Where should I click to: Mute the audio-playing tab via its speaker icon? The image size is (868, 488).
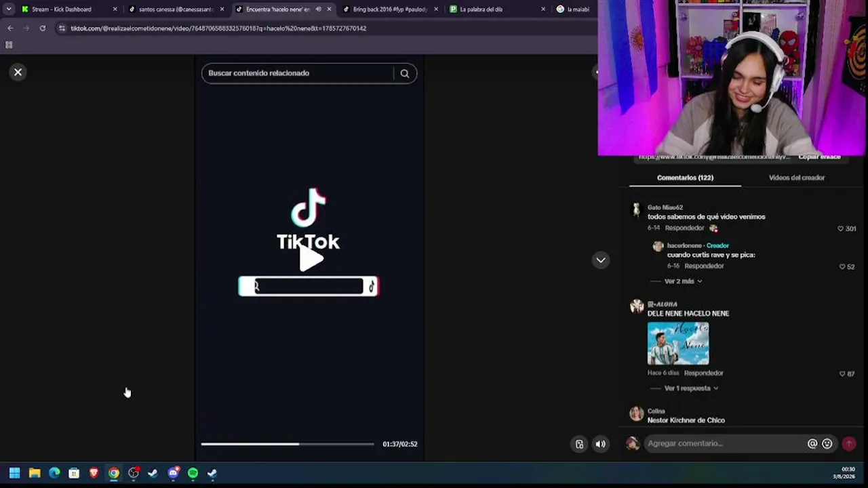click(318, 9)
